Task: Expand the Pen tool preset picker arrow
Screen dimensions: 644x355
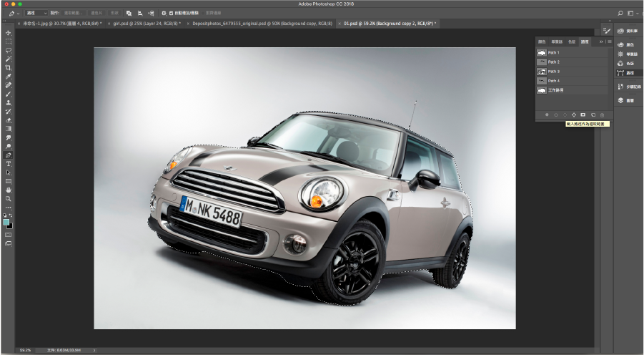Action: (x=17, y=13)
